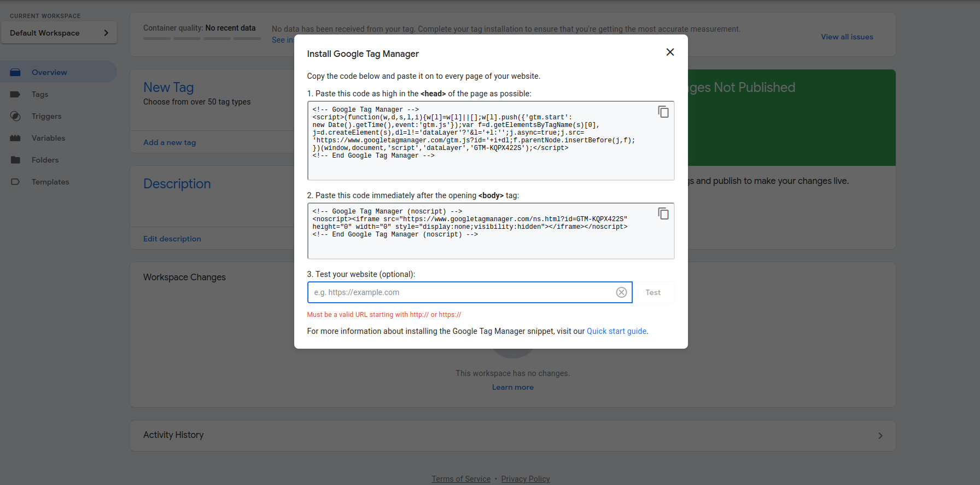Click View all issues link
The image size is (980, 485).
pyautogui.click(x=847, y=37)
